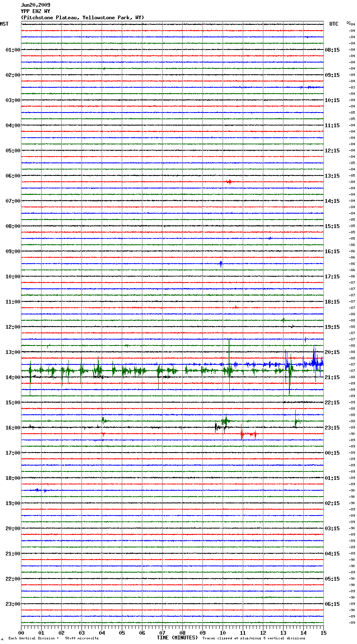Click the 18:15 UTC time label
The image size is (357, 644).
pyautogui.click(x=332, y=302)
